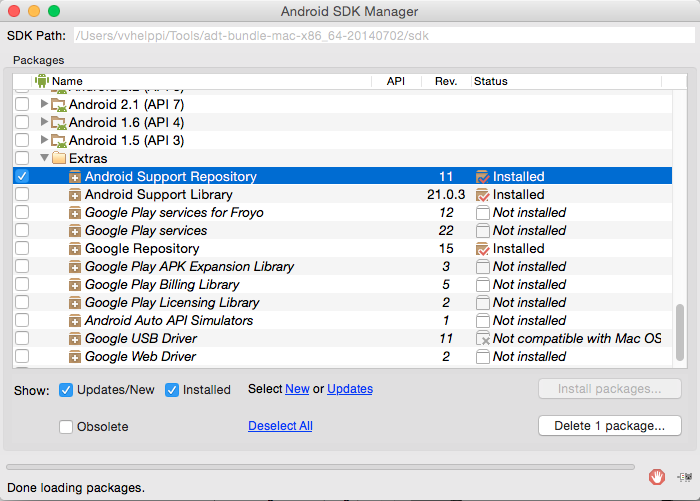This screenshot has height=501, width=700.
Task: Click the Extras folder icon
Action: 59,159
